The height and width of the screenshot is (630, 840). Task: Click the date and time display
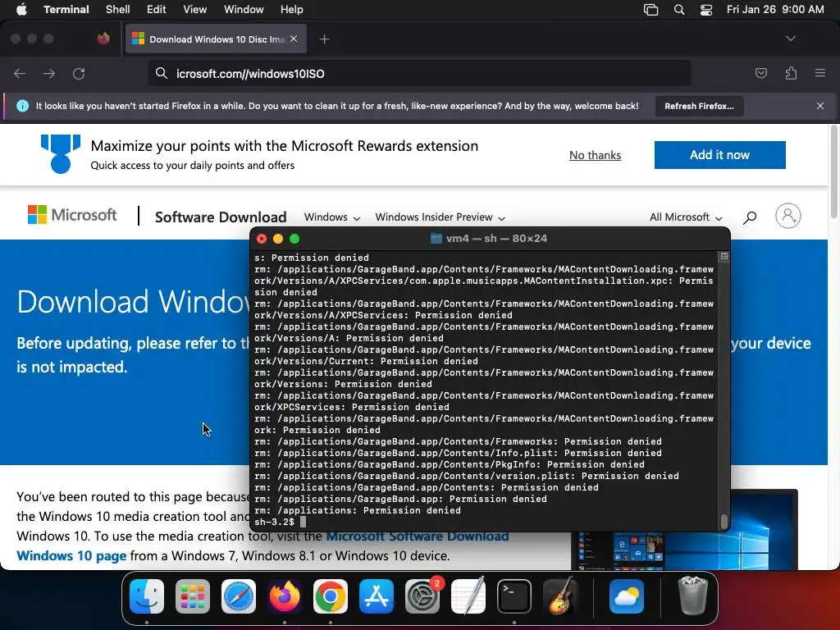(x=774, y=10)
